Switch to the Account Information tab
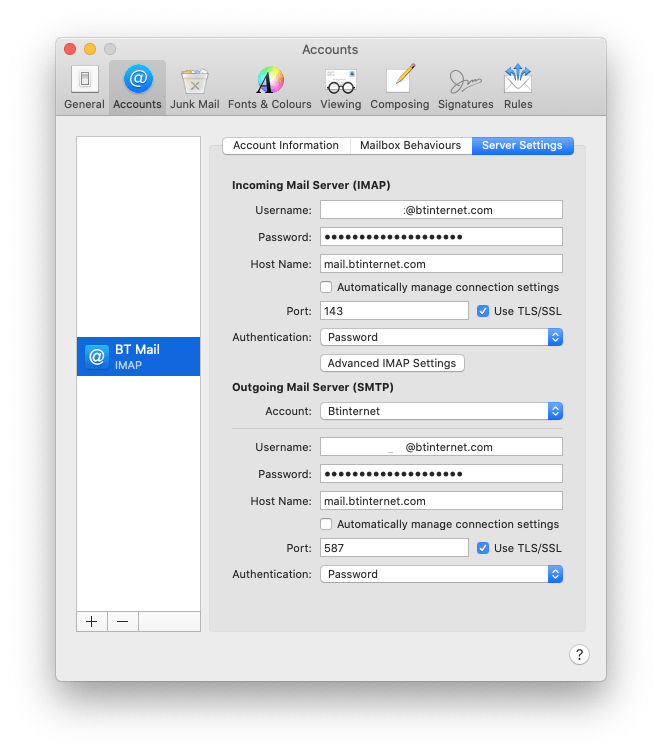 pos(286,145)
